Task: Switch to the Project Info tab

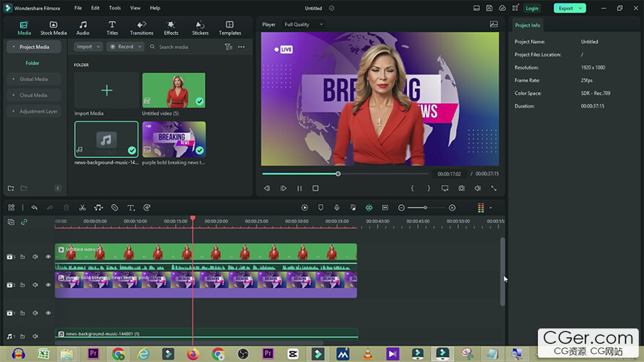Action: coord(528,25)
